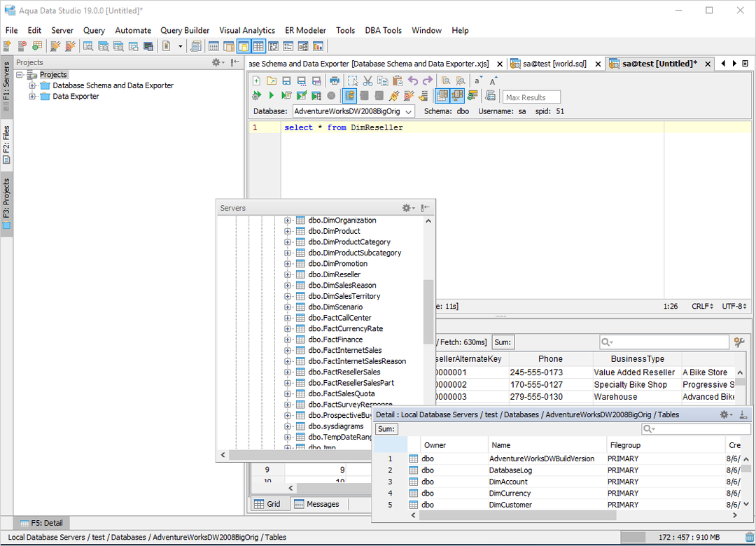Viewport: 756px width, 546px height.
Task: Click the Print icon in the editor toolbar
Action: pos(335,80)
